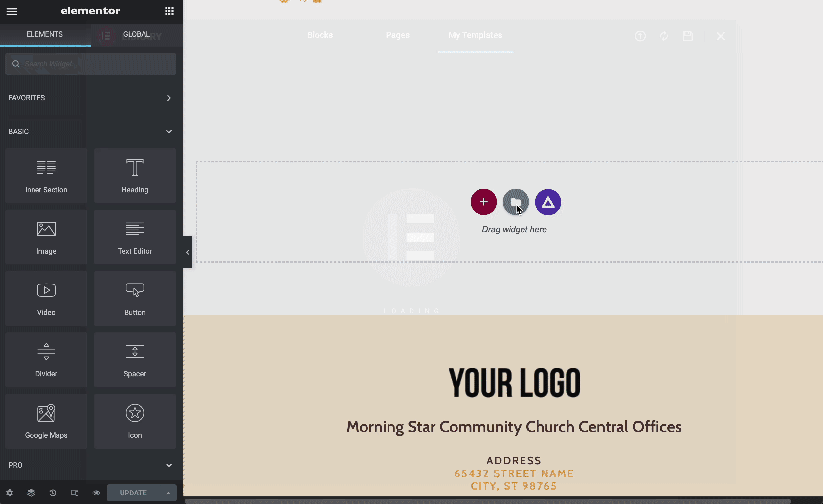Collapse the left panel with the chevron
This screenshot has width=823, height=504.
[x=187, y=252]
